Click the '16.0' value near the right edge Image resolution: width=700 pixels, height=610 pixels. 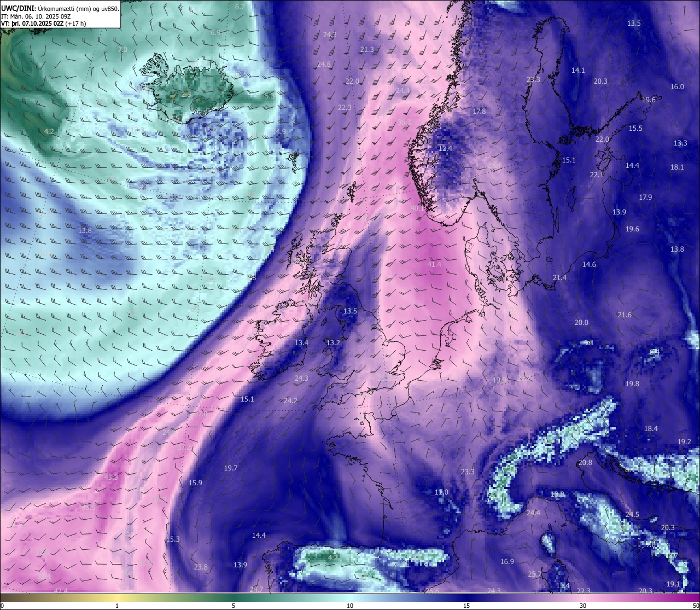[x=677, y=87]
